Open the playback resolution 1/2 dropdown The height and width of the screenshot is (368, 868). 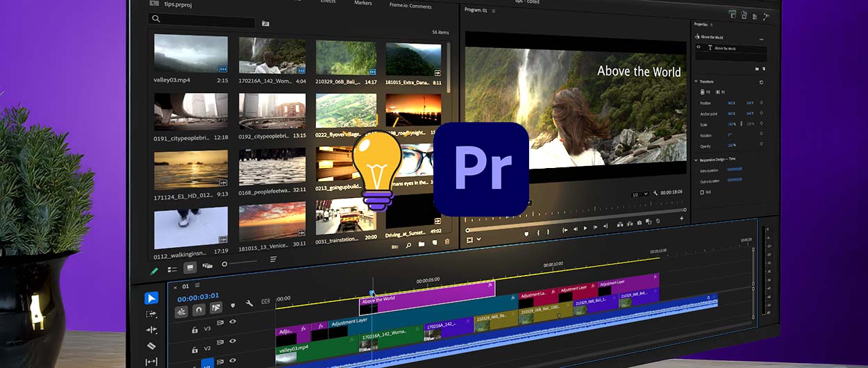(640, 194)
